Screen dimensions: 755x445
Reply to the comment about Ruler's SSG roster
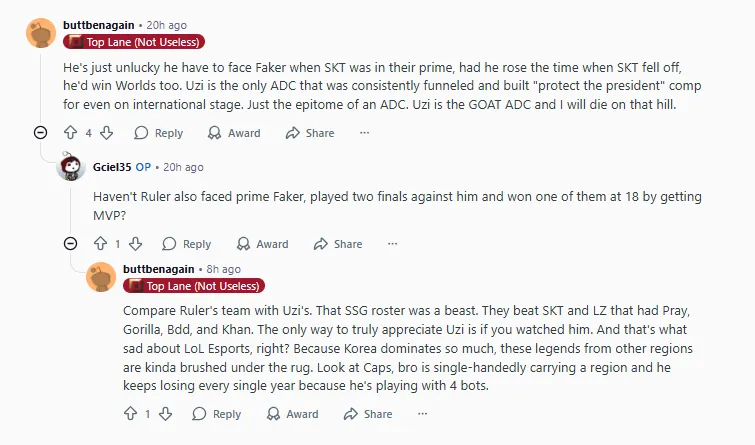(x=216, y=414)
